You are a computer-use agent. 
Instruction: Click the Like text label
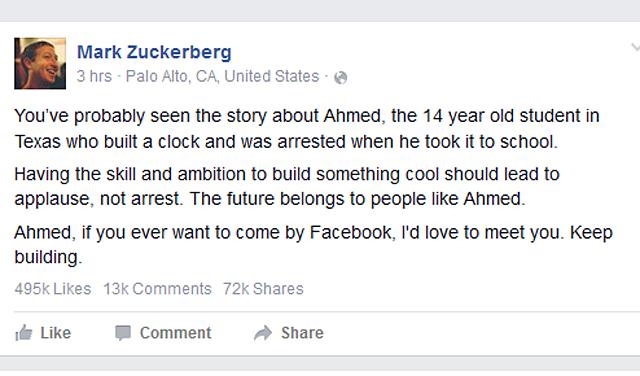[56, 333]
